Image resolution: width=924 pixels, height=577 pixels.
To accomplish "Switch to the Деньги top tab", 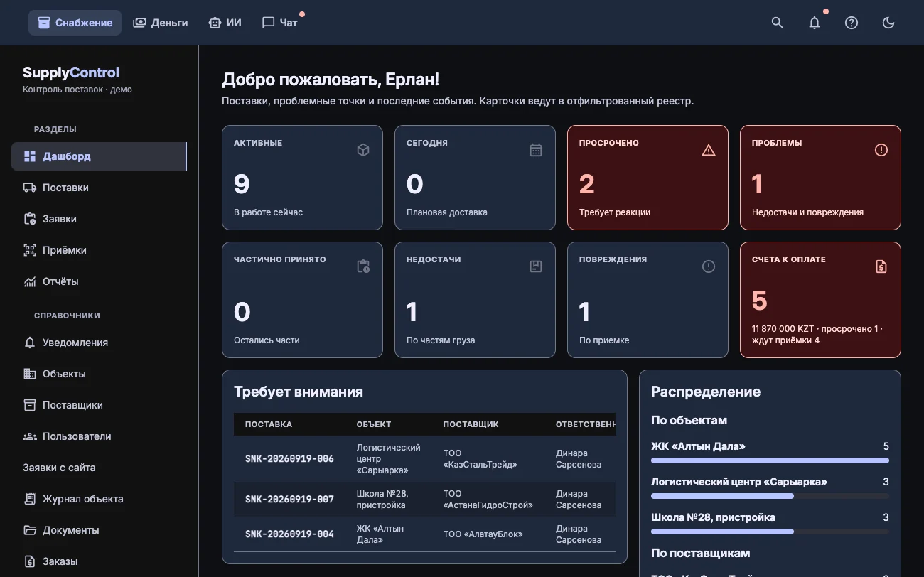I will [161, 23].
